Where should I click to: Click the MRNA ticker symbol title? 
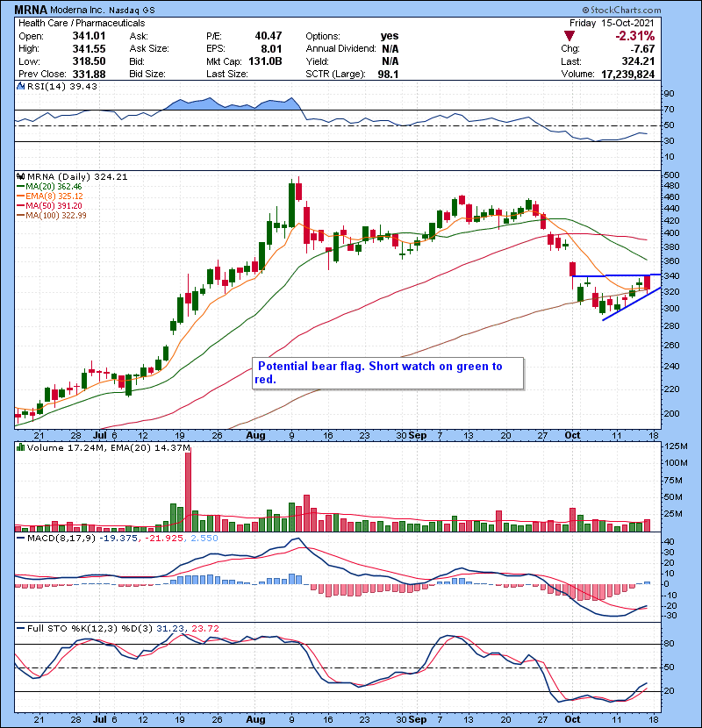coord(31,10)
